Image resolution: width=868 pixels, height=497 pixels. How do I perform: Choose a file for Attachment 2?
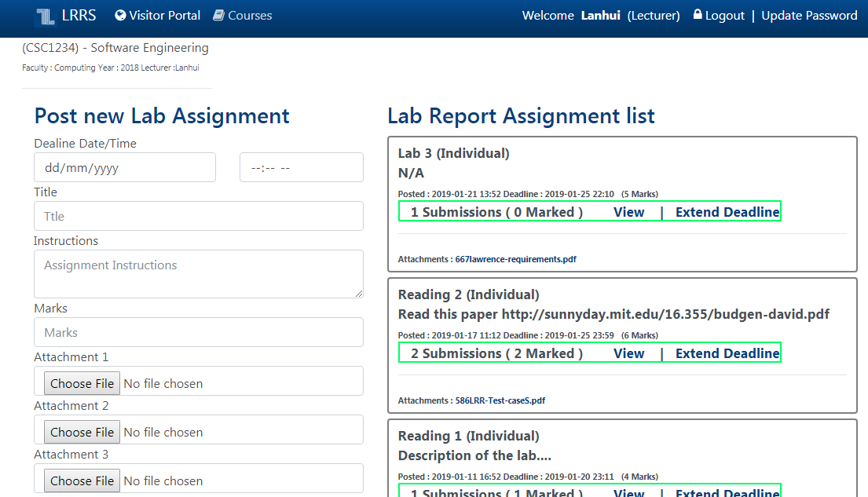pos(82,433)
